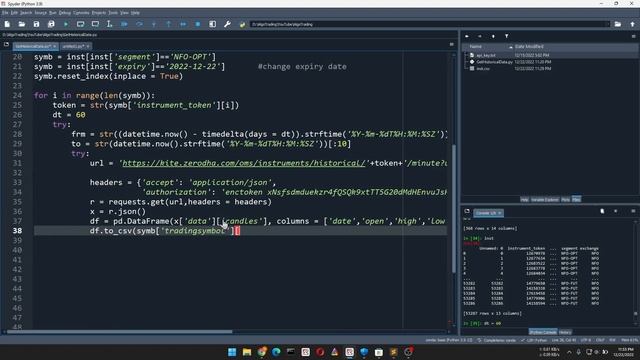640x360 pixels.
Task: Click editor horizontal scrollbar
Action: tap(119, 331)
